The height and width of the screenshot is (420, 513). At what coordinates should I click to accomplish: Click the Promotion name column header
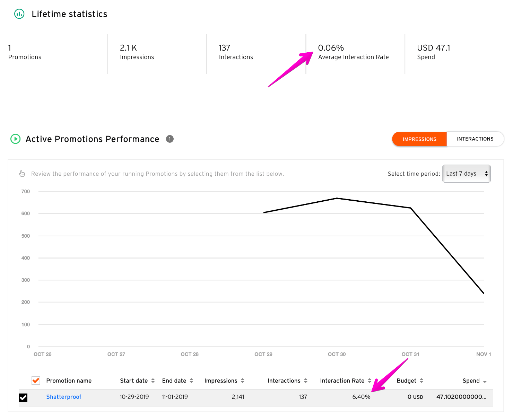point(69,381)
